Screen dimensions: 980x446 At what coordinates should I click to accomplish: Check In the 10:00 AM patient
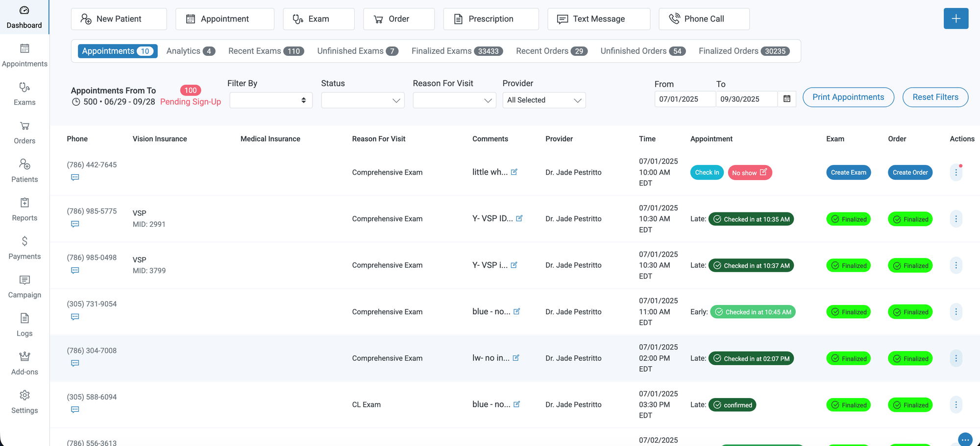pos(707,172)
